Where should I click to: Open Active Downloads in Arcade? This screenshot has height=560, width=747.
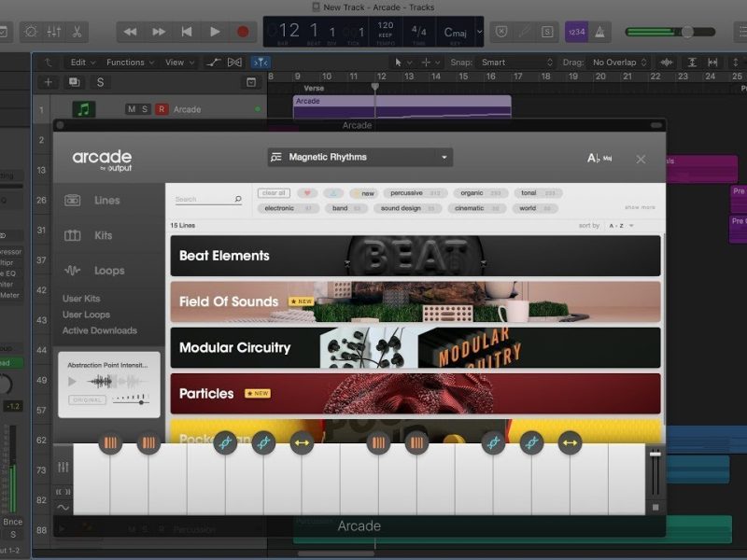[x=100, y=330]
